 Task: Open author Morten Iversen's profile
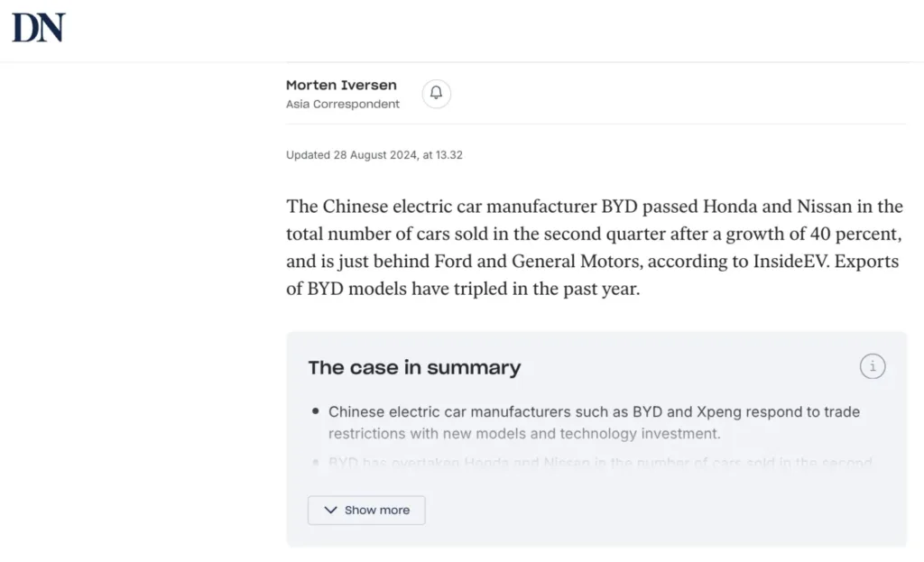coord(341,86)
